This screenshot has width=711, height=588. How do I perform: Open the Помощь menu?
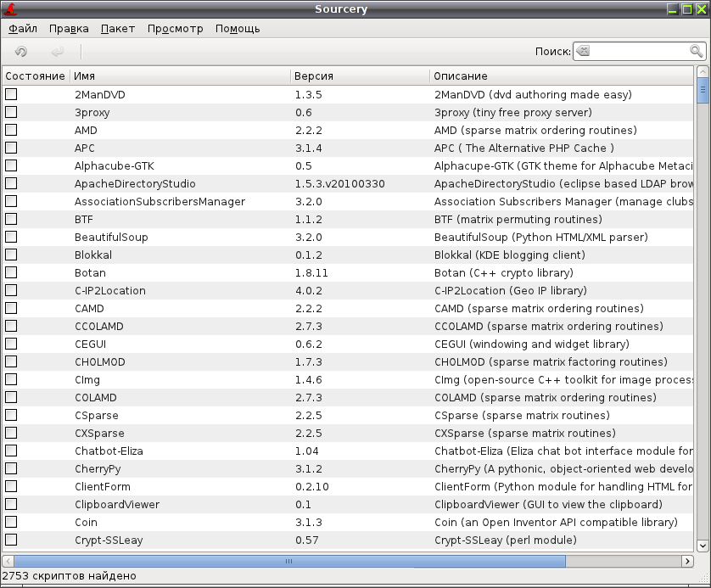click(238, 29)
